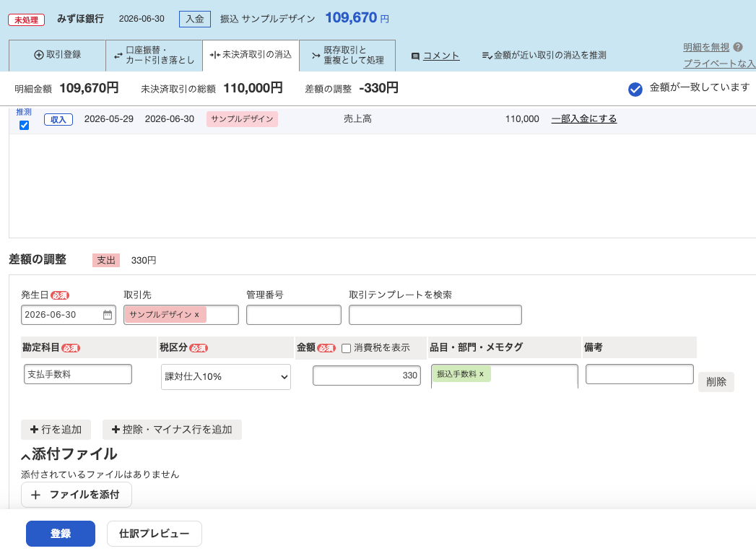This screenshot has height=551, width=756.
Task: Click the blue checkmark match icon
Action: click(x=635, y=89)
